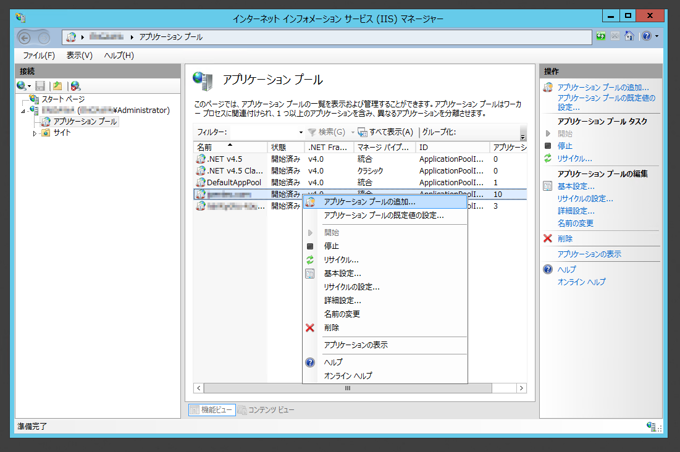Choose アプリケーションの表示 in context menu
680x452 pixels.
point(385,345)
